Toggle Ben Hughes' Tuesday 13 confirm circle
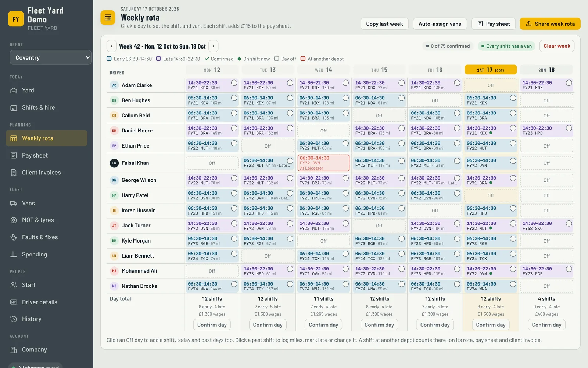This screenshot has width=588, height=368. 290,98
